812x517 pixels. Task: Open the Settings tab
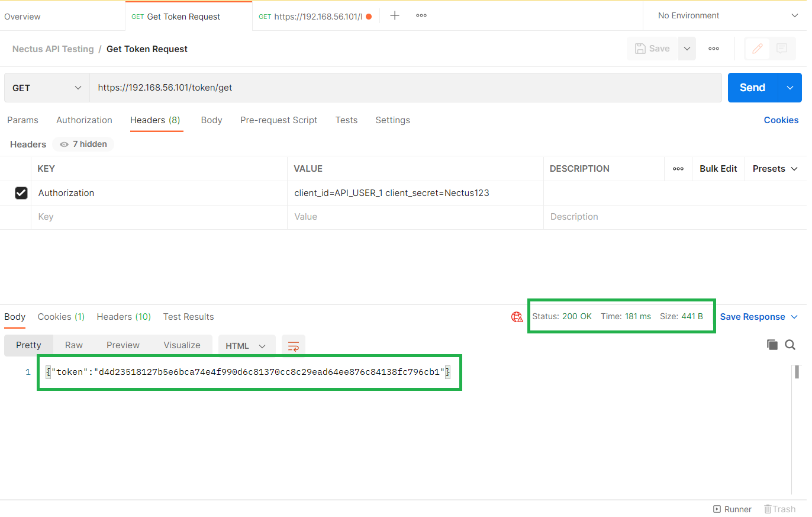point(392,120)
